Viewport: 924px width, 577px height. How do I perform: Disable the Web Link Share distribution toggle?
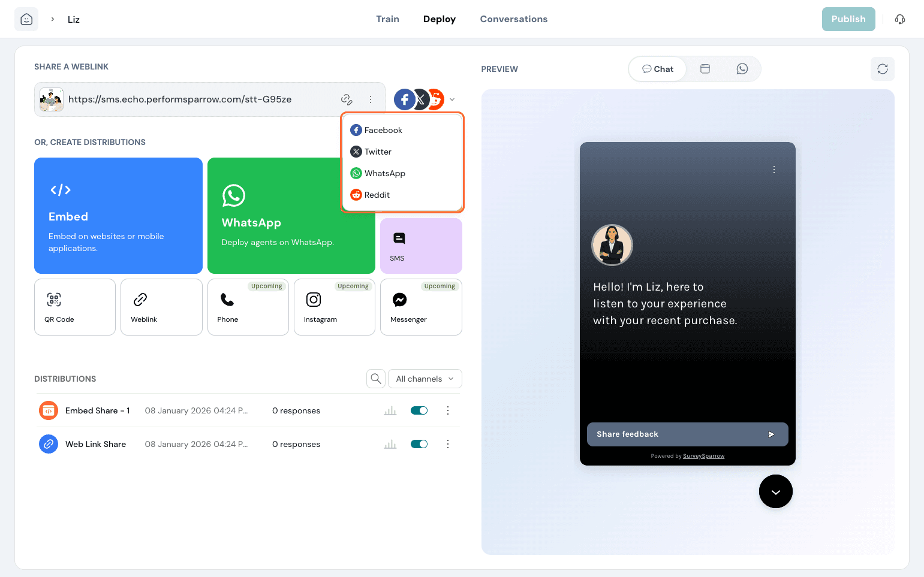(x=419, y=444)
